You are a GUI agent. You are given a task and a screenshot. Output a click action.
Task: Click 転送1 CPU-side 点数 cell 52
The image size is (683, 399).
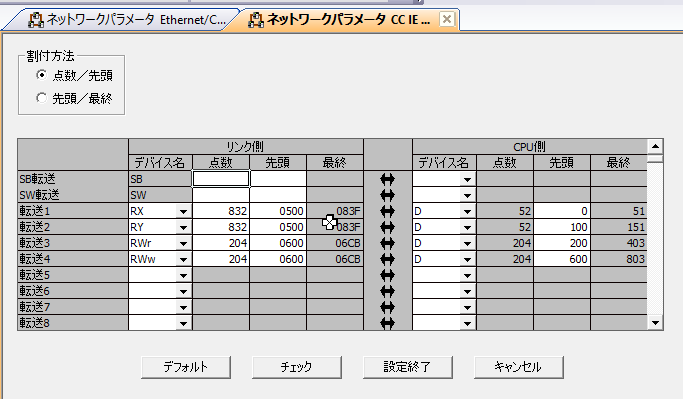(x=505, y=211)
